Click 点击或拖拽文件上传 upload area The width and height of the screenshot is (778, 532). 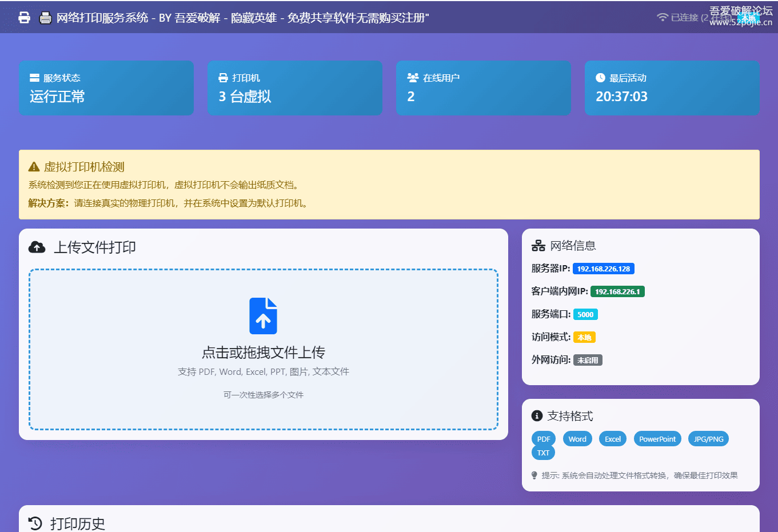click(263, 349)
